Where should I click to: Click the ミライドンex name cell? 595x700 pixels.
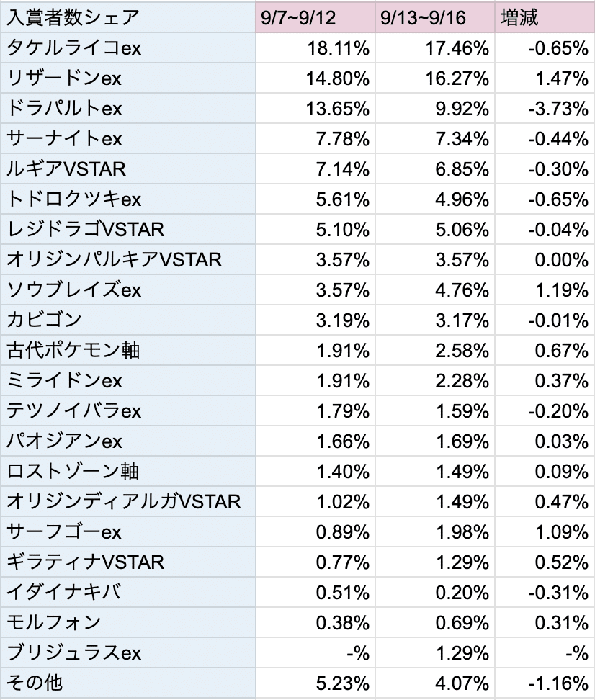128,381
